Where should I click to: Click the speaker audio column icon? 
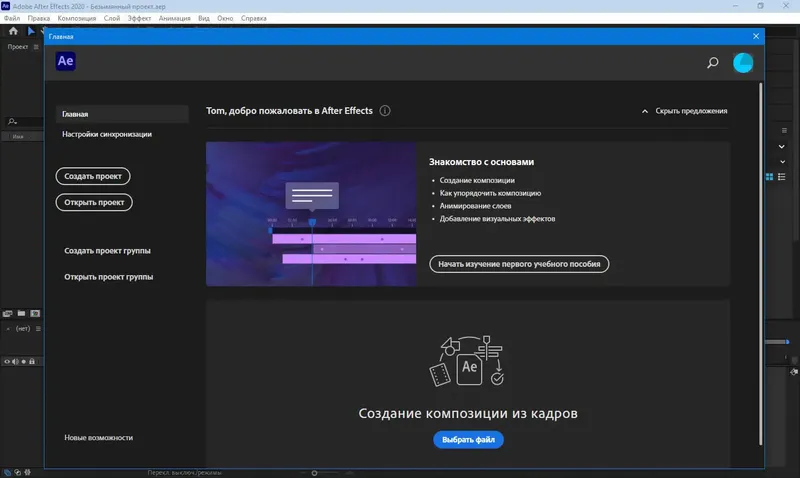(x=15, y=361)
